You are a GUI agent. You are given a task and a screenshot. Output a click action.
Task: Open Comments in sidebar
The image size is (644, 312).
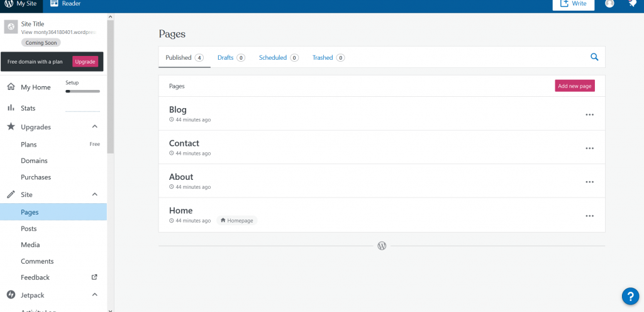(x=37, y=261)
